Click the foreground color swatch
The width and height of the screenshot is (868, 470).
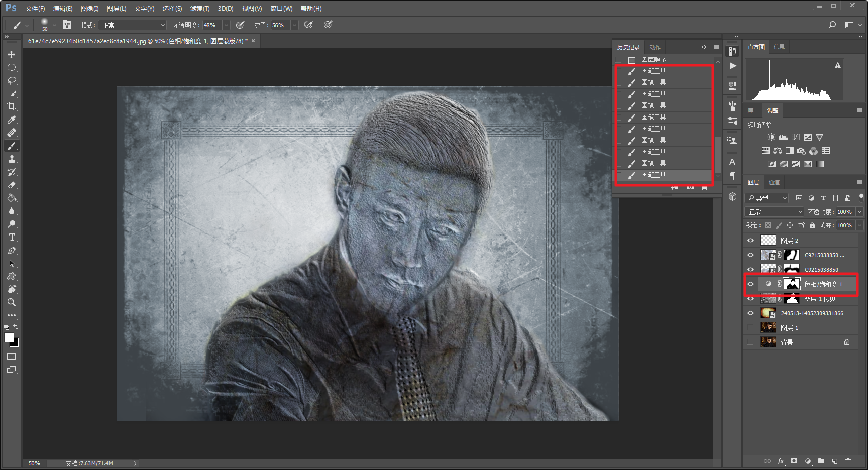click(9, 337)
